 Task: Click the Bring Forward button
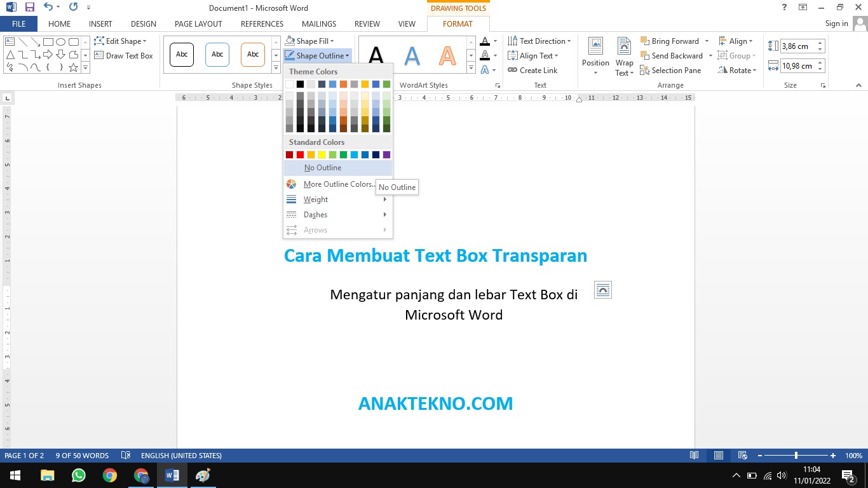[x=669, y=41]
